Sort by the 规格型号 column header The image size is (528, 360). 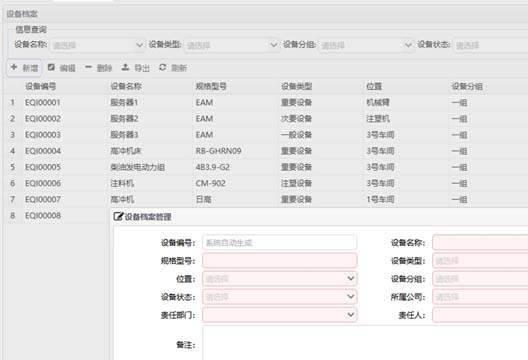pyautogui.click(x=211, y=87)
